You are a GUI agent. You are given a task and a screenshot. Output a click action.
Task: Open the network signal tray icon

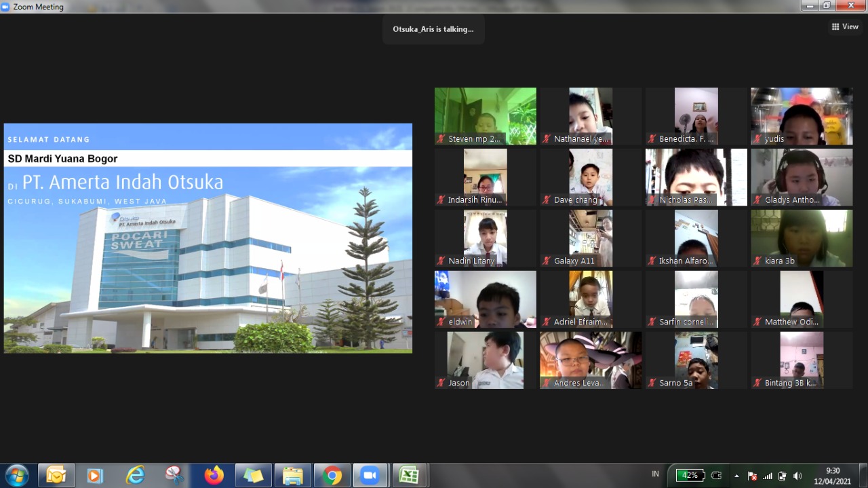coord(768,476)
